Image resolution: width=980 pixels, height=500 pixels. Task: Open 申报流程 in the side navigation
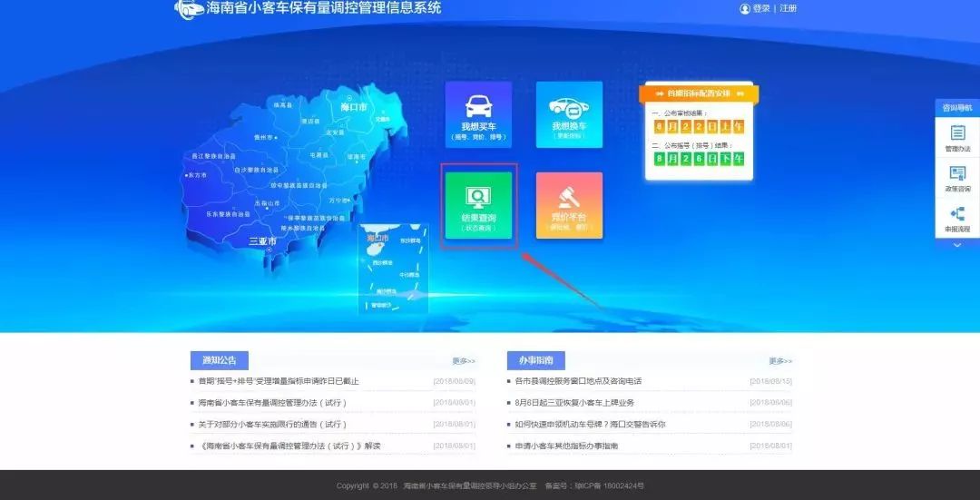(x=957, y=218)
